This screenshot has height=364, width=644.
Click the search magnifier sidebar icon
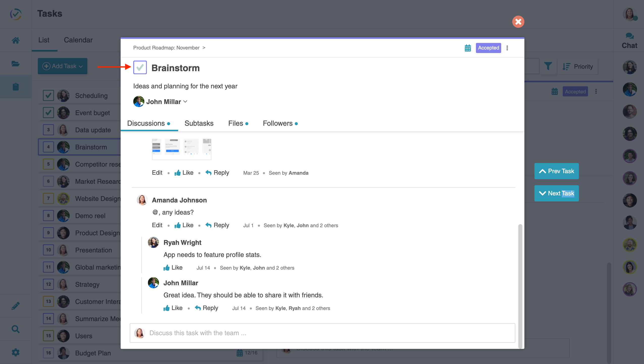pos(16,329)
